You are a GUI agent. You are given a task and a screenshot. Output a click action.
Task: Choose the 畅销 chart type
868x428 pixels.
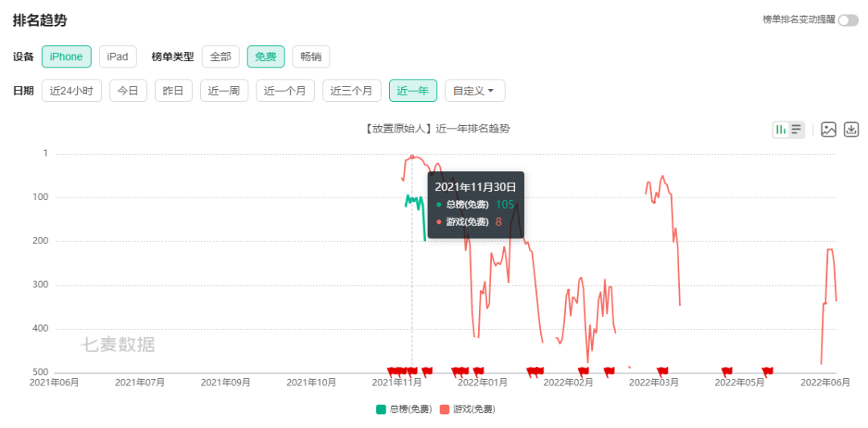(311, 56)
